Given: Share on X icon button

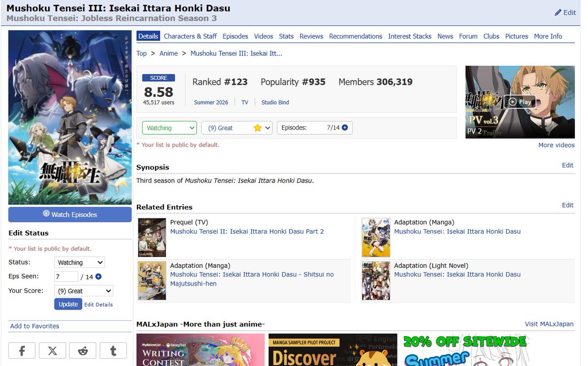Looking at the screenshot, I should [52, 350].
